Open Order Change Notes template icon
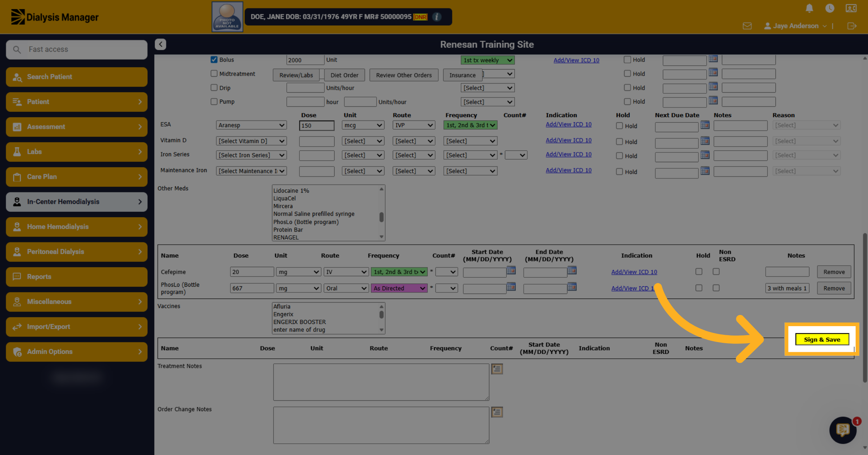Screen dimensions: 868x455 (x=497, y=412)
